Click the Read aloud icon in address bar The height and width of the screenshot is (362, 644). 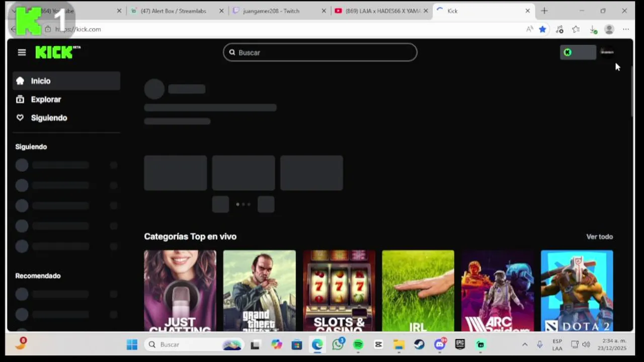(x=529, y=29)
